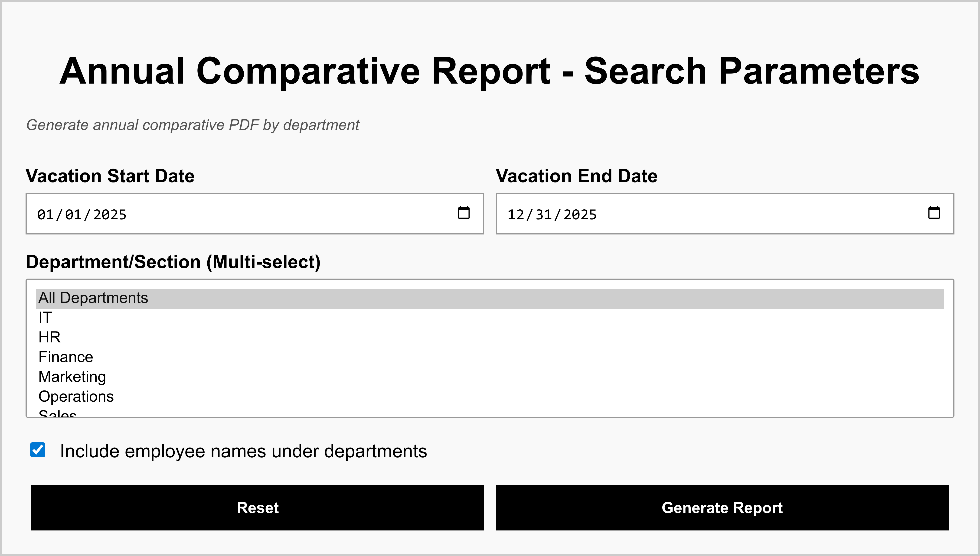This screenshot has height=556, width=980.
Task: Select IT in department list
Action: tap(45, 318)
